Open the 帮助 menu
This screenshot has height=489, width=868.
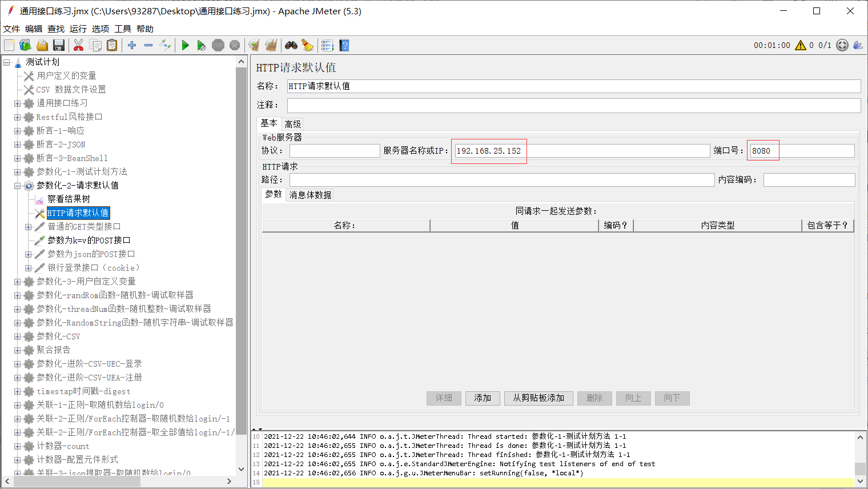145,29
